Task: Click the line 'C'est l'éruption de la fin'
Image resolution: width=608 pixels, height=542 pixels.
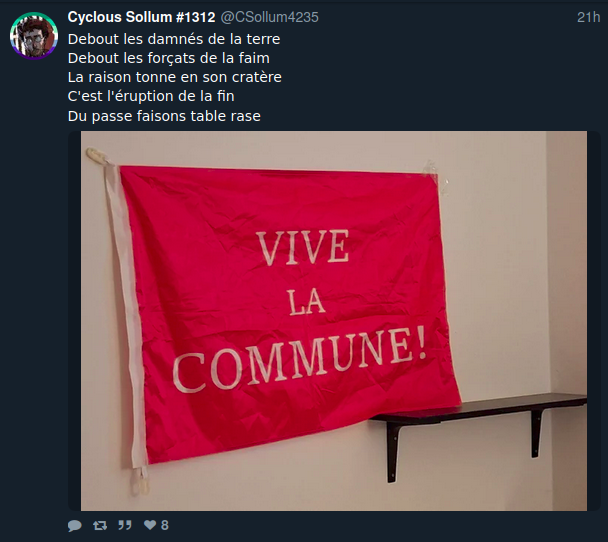Action: tap(151, 96)
